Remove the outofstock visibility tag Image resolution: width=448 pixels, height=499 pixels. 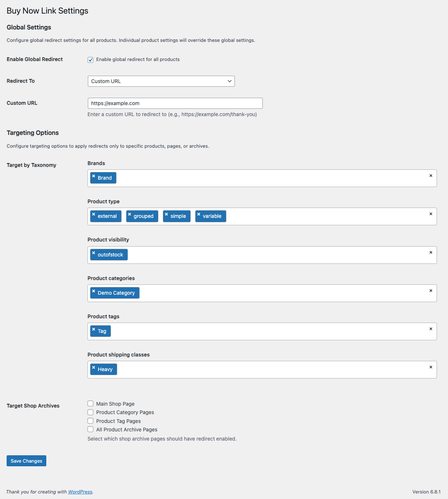pyautogui.click(x=94, y=254)
